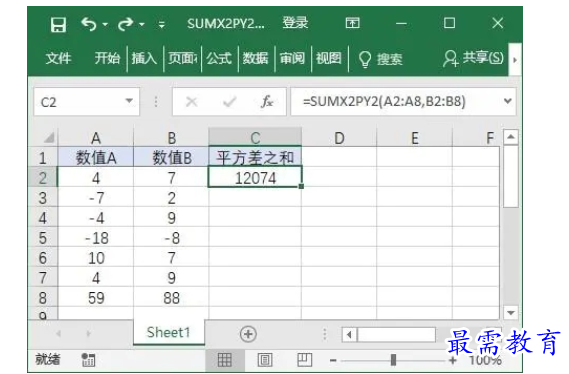Select cell A6 containing 10

pos(96,258)
